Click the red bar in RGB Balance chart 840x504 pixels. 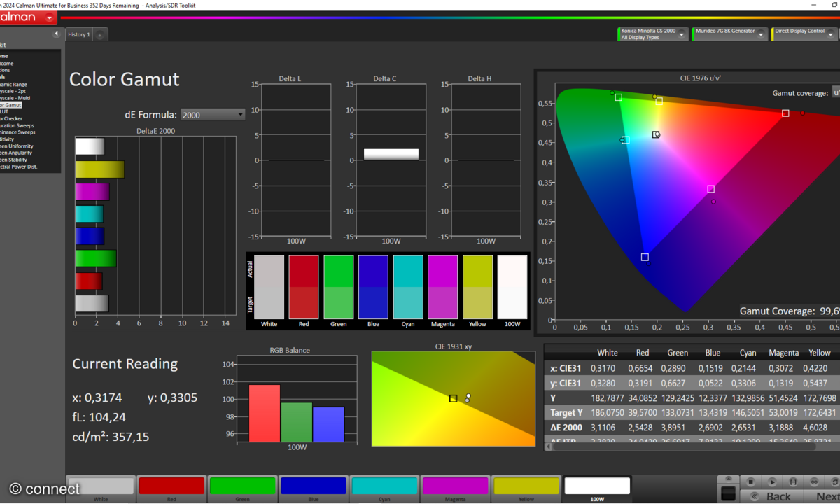pos(265,413)
